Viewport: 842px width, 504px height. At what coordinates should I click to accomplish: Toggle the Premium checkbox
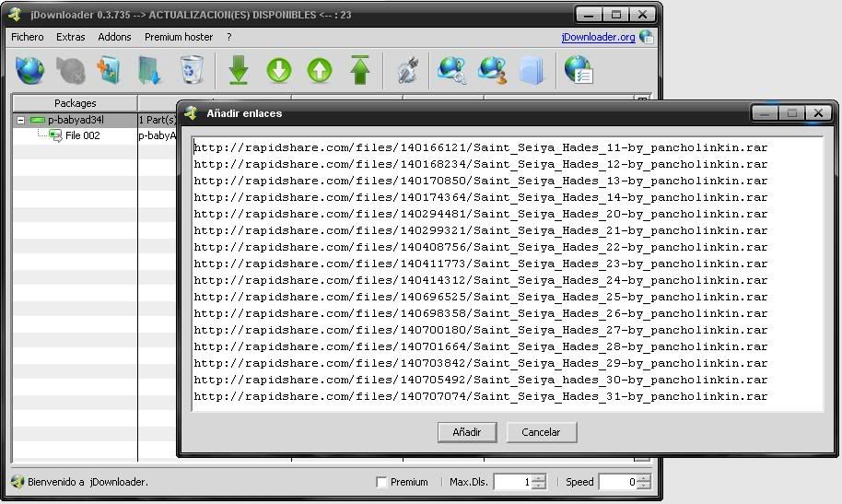[x=381, y=482]
